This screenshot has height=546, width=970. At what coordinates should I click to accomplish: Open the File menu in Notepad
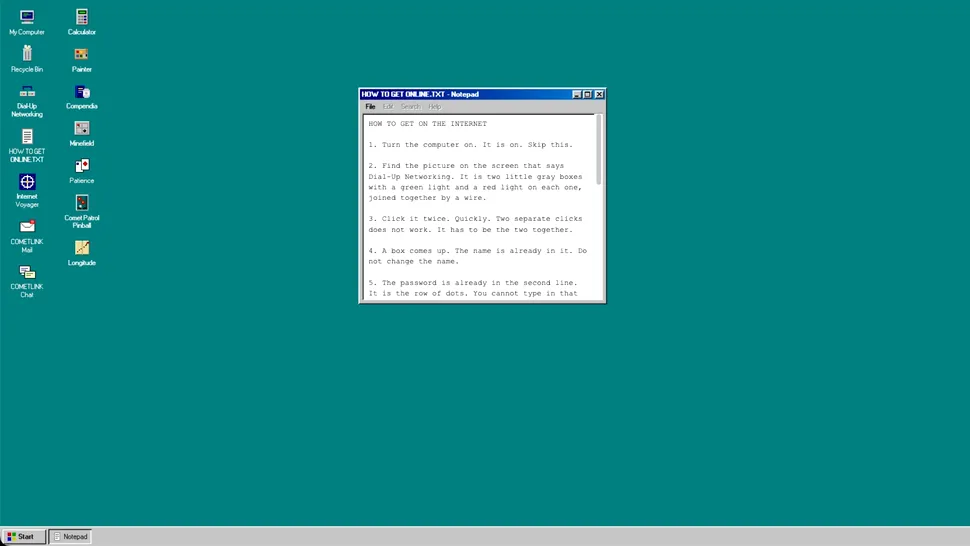pos(370,107)
